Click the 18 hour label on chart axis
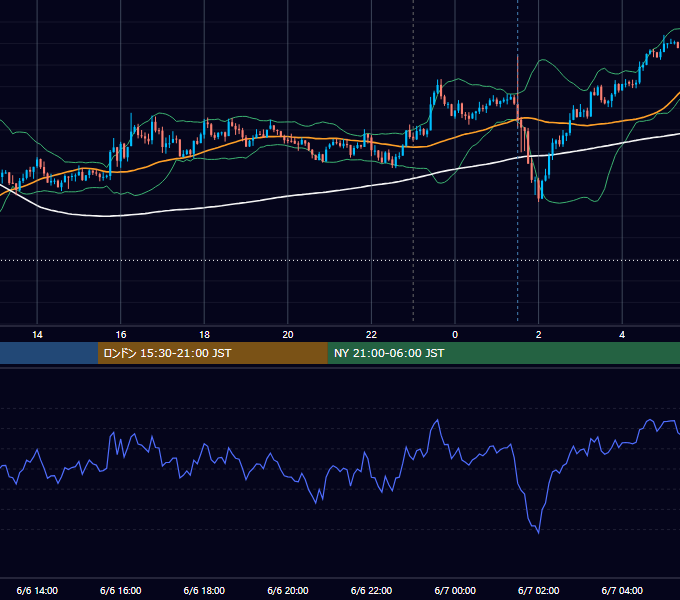The width and height of the screenshot is (680, 600). 204,335
